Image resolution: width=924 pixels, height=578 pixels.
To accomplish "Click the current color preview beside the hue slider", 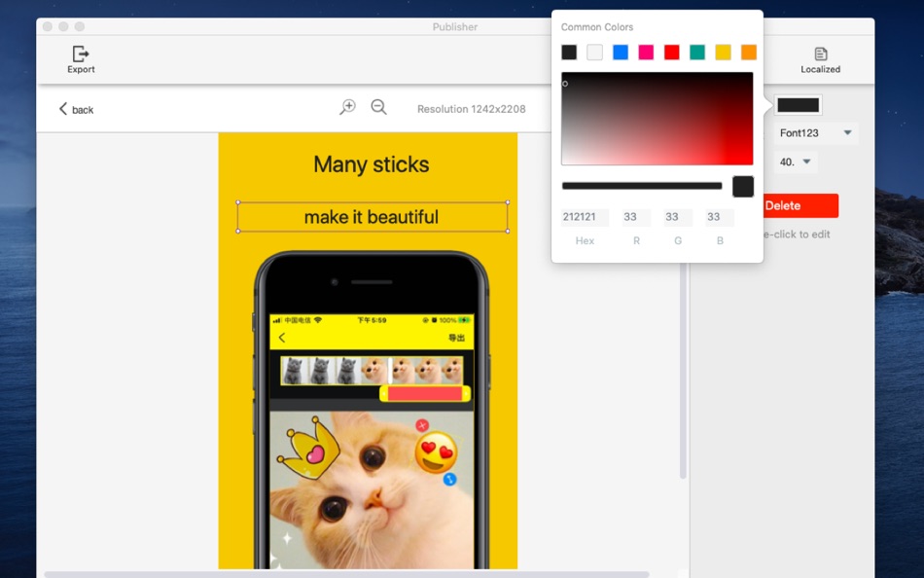I will [742, 186].
